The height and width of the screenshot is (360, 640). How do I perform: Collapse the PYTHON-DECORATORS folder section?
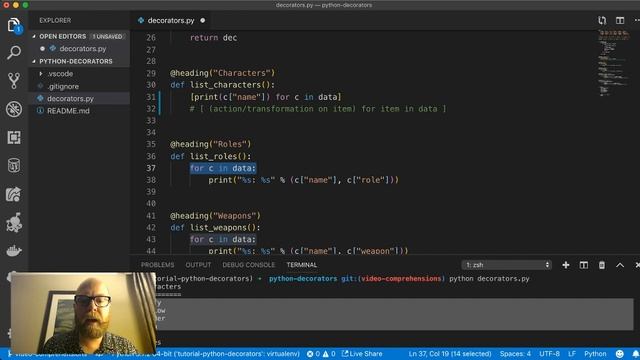tap(34, 61)
